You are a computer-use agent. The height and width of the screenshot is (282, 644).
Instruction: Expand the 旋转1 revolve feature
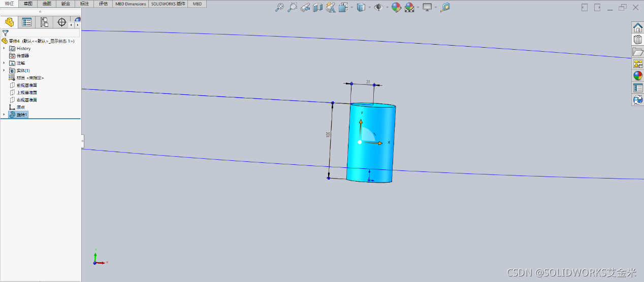(4, 115)
